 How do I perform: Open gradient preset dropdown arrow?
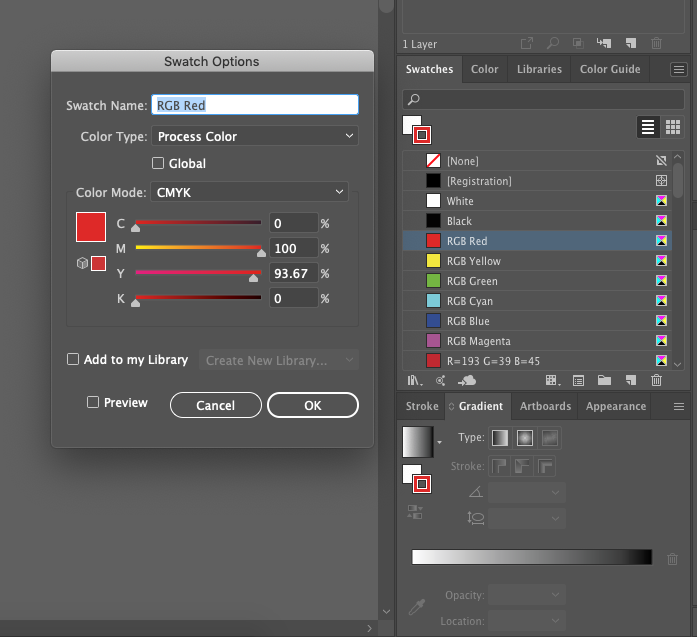tap(439, 442)
